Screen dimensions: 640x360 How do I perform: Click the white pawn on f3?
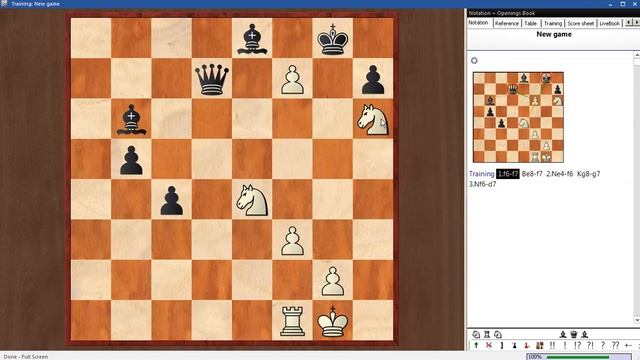point(292,240)
